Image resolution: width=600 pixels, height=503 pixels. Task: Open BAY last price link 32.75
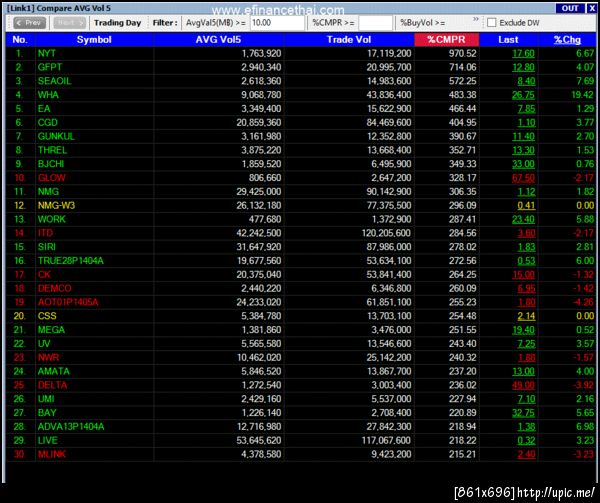523,413
